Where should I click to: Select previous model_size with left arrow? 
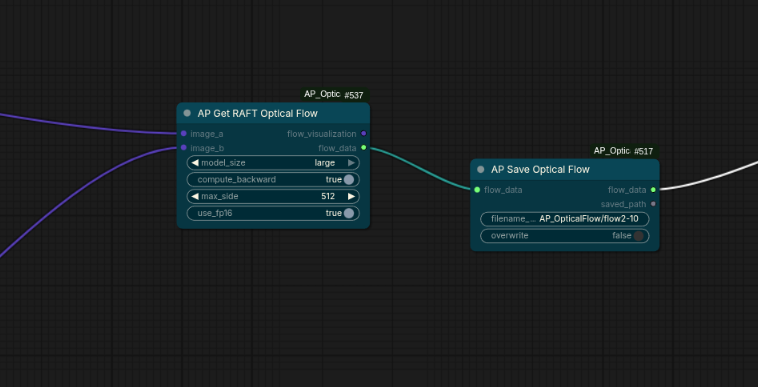[x=195, y=163]
